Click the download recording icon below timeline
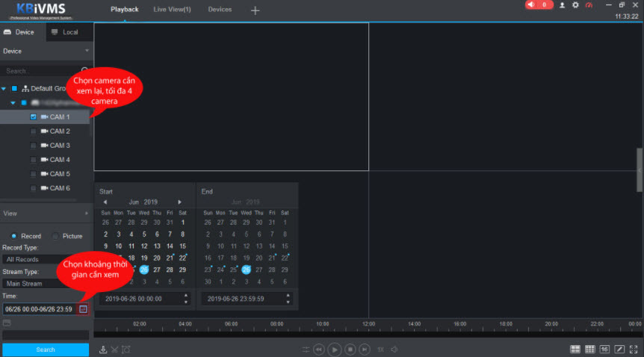Viewport: 644px width, 357px height. 103,350
